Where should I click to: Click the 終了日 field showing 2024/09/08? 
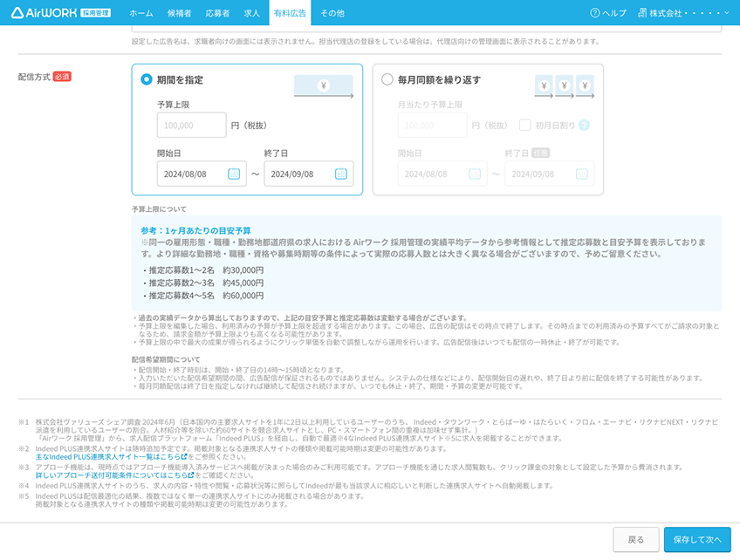[309, 174]
